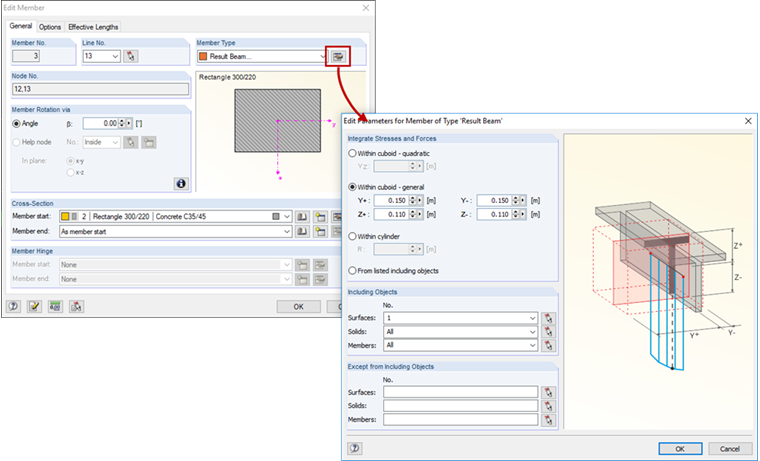
Task: Click pick-member icon at Edit Member bottom
Action: (76, 306)
